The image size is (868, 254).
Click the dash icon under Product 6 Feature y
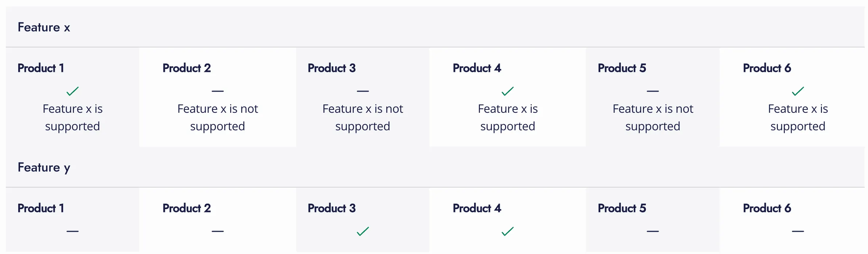[x=798, y=231]
